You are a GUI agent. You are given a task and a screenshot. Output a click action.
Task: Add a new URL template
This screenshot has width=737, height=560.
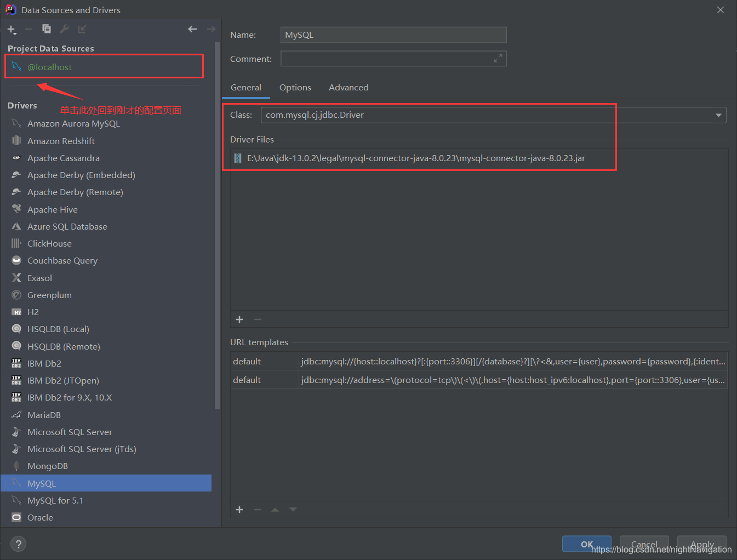[x=239, y=510]
